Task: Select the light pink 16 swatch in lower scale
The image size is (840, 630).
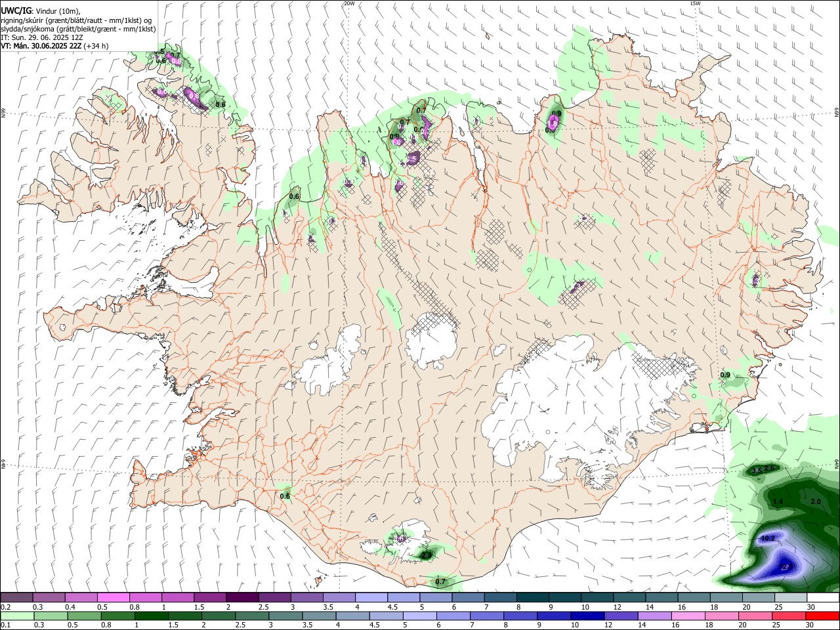Action: [x=688, y=616]
